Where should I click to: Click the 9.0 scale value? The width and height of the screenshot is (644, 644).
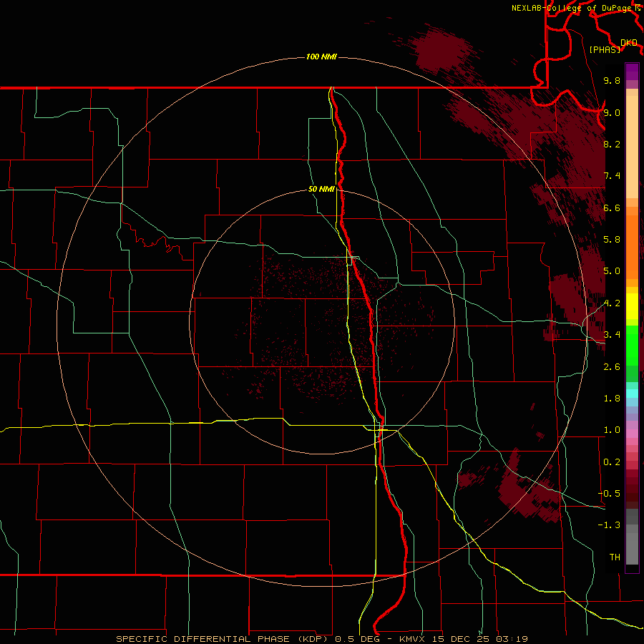612,112
